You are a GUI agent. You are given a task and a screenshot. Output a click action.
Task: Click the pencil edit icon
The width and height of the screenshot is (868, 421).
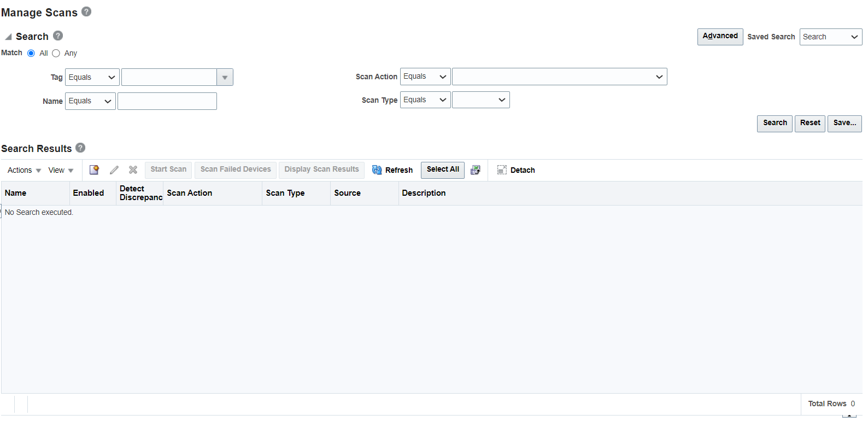click(114, 170)
